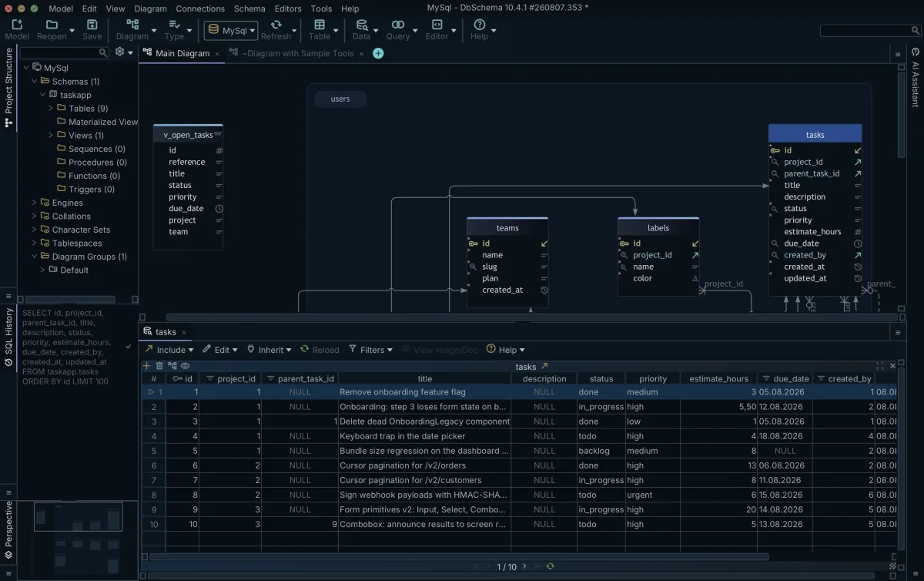This screenshot has height=581, width=924.
Task: Click the cell 'Keyboard trap in the date picker'
Action: click(x=424, y=436)
